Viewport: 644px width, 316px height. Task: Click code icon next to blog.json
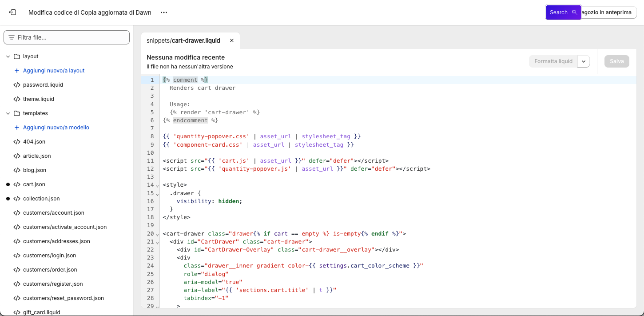(17, 170)
